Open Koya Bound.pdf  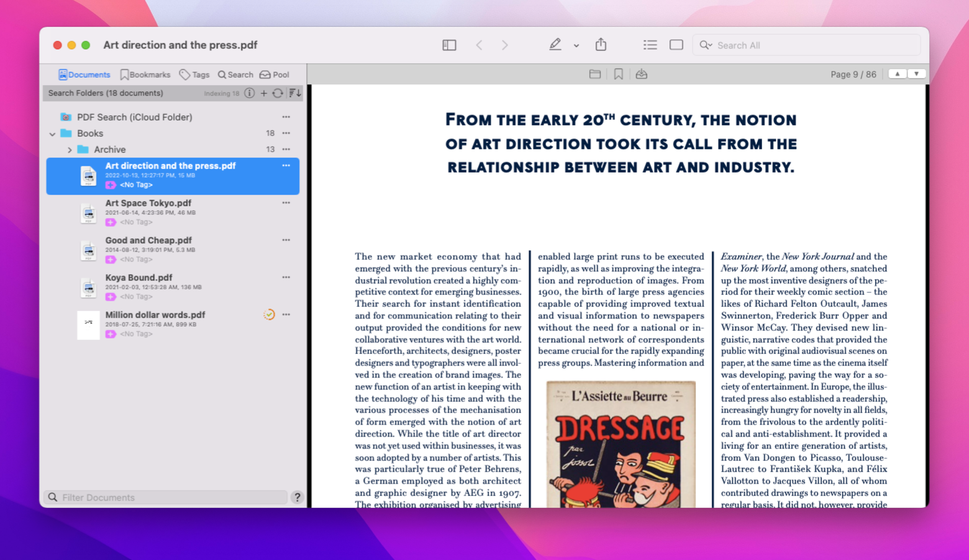click(x=139, y=278)
